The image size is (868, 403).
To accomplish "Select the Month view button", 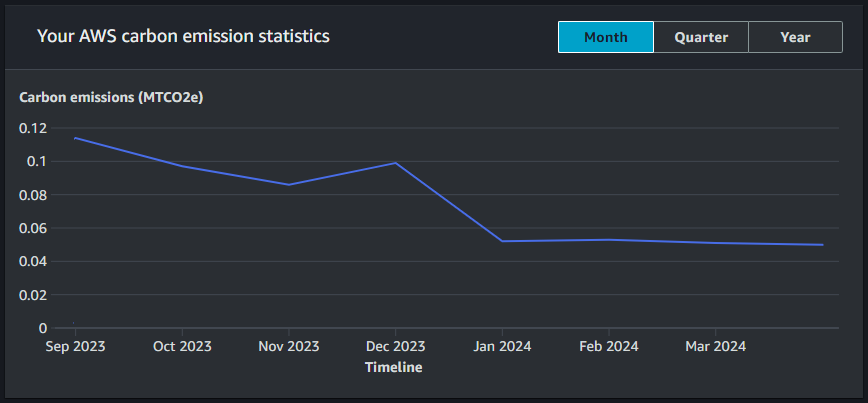I will pos(606,37).
